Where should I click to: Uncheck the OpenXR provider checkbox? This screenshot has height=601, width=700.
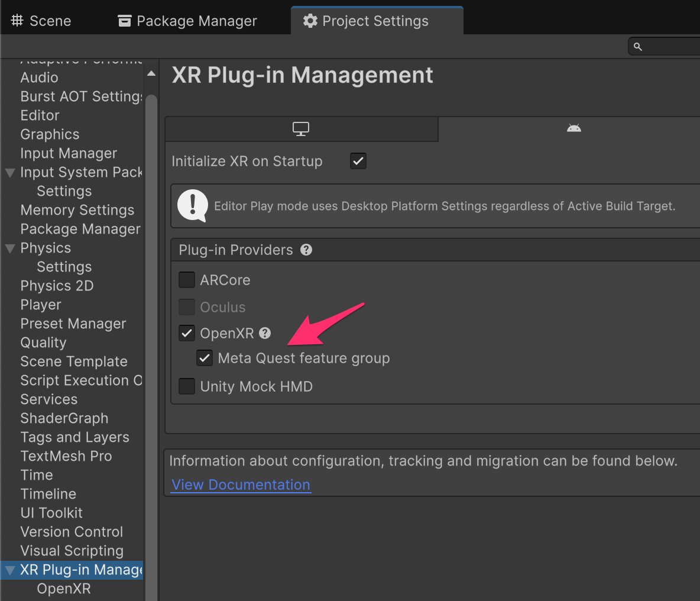187,333
